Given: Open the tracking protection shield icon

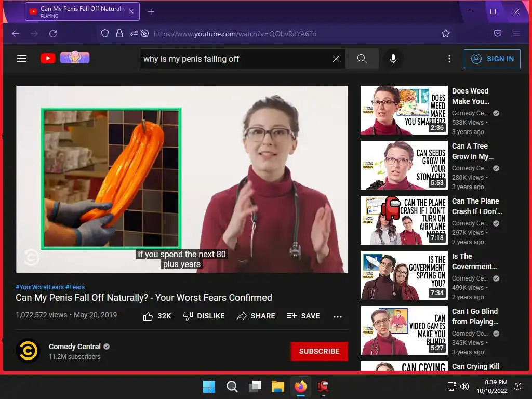Looking at the screenshot, I should 105,33.
